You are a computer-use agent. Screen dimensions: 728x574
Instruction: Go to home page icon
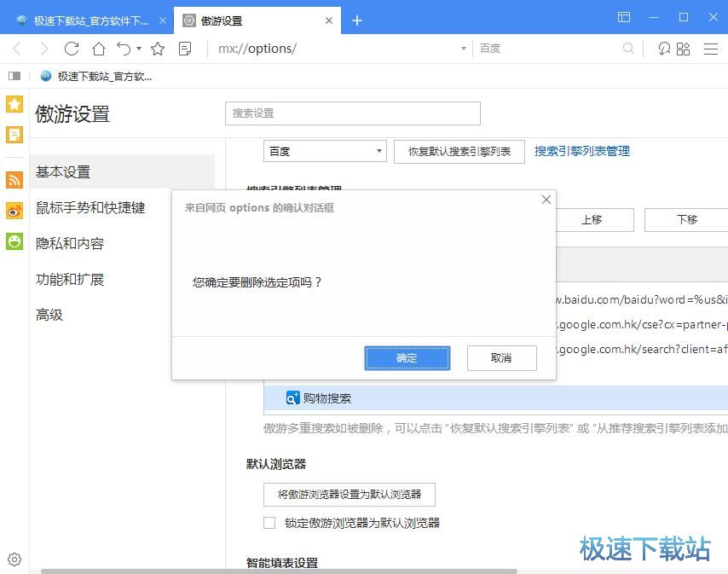(98, 49)
